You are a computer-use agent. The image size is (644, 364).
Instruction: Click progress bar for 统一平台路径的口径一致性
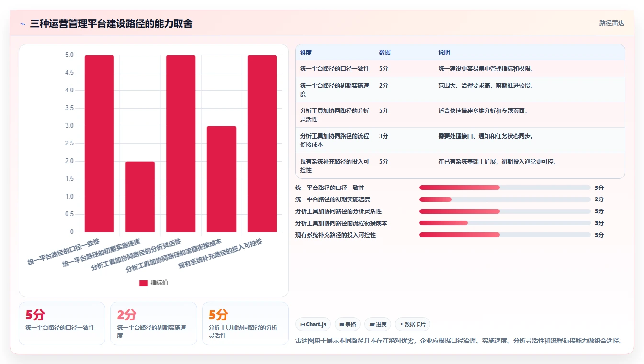pos(505,188)
